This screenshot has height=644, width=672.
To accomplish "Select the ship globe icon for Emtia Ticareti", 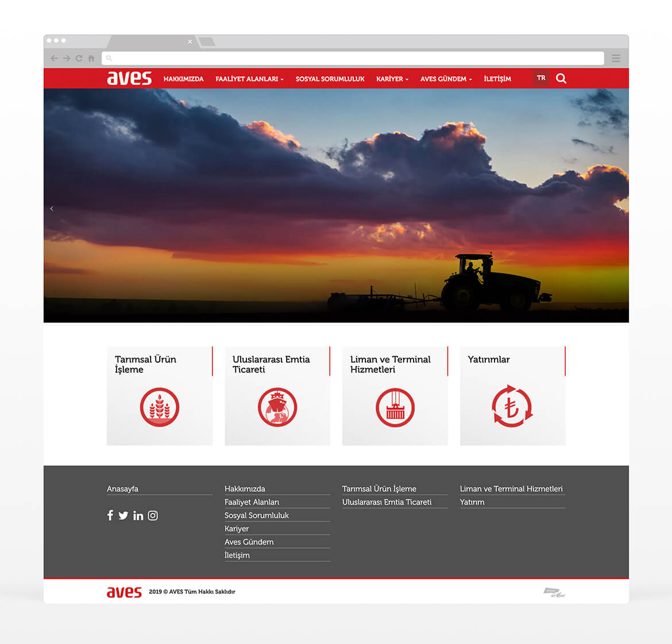I will 277,407.
